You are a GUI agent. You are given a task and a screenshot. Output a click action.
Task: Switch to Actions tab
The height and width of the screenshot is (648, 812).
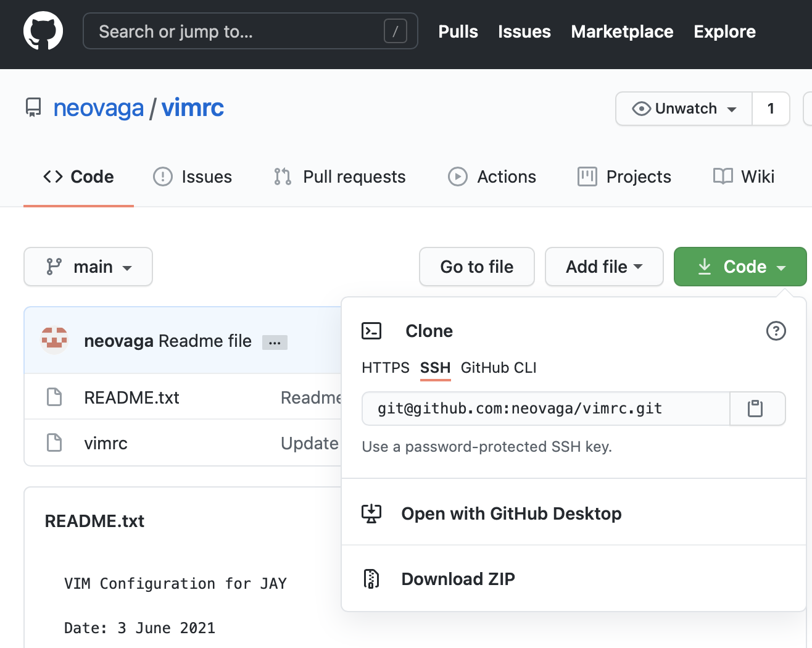point(492,177)
